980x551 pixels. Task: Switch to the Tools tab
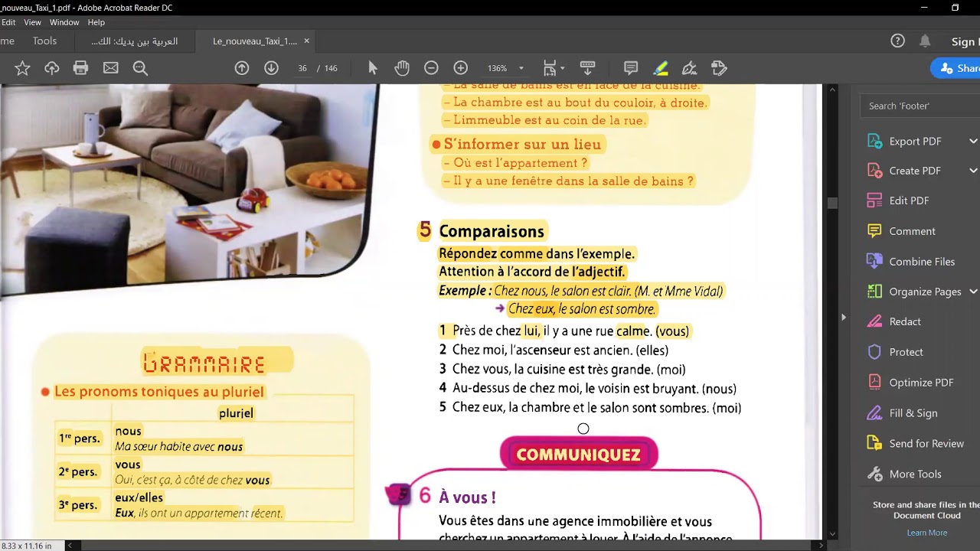[44, 41]
